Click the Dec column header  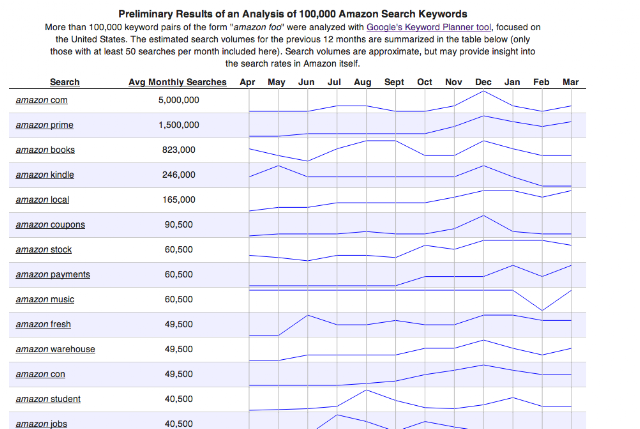click(x=483, y=82)
